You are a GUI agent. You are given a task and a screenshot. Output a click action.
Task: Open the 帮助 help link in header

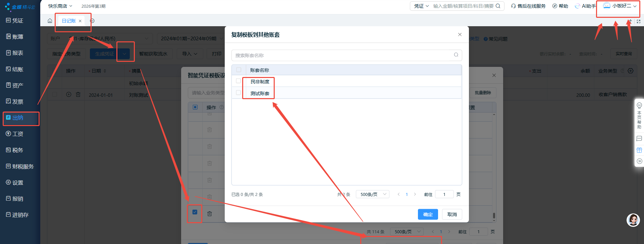tap(560, 6)
